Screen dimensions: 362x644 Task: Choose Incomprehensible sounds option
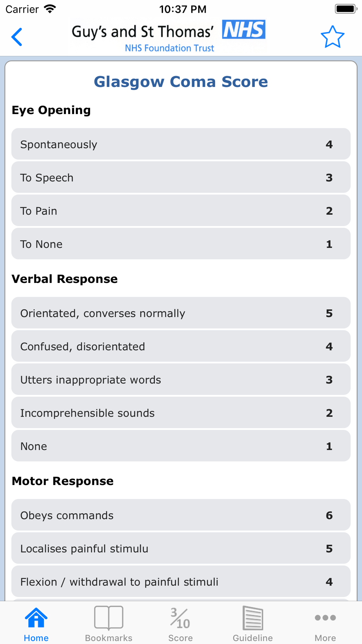pyautogui.click(x=181, y=413)
